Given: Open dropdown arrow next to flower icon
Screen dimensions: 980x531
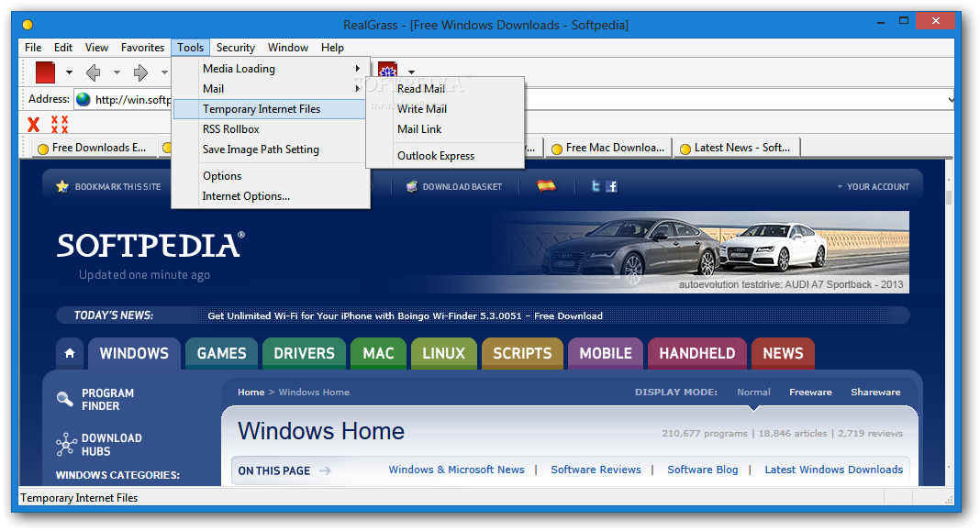Looking at the screenshot, I should (x=411, y=72).
